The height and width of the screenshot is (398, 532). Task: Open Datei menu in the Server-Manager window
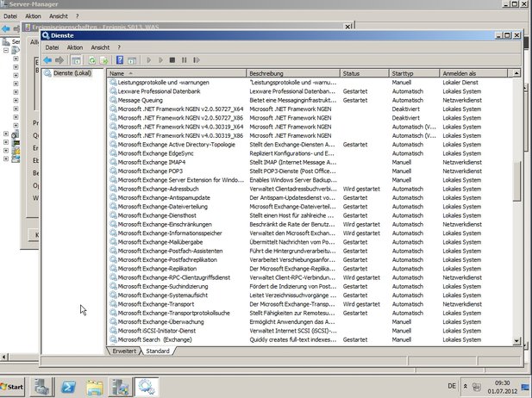point(10,16)
